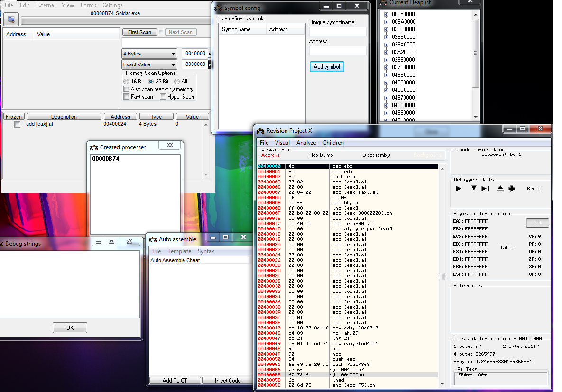
Task: Select the disassembly row at 00400051
Action: click(348, 365)
